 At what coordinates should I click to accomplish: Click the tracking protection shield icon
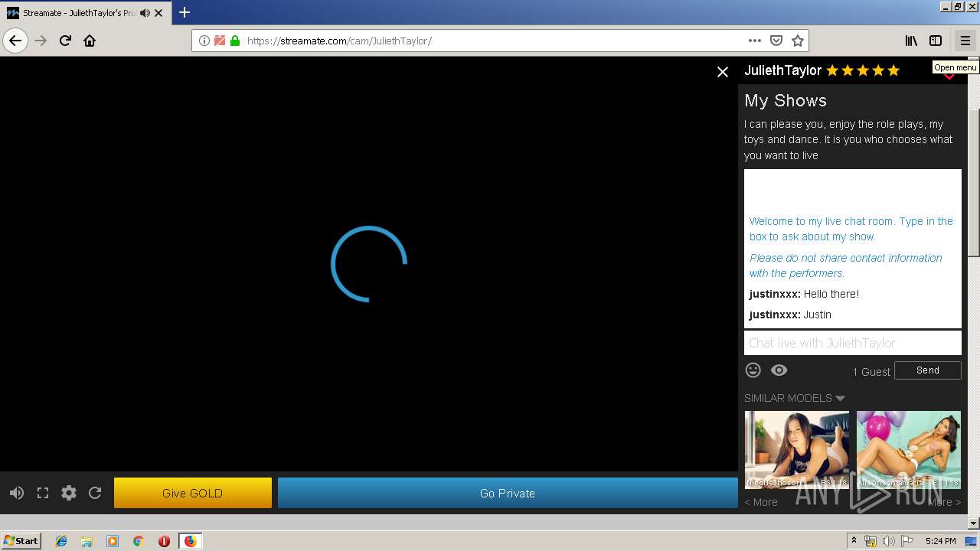(x=220, y=41)
